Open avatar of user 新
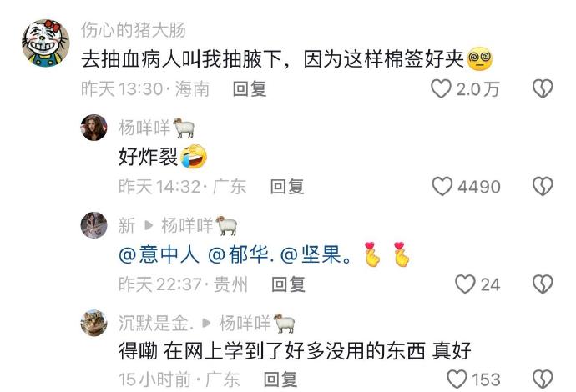Screen dimensions: 576x392 click(94, 225)
